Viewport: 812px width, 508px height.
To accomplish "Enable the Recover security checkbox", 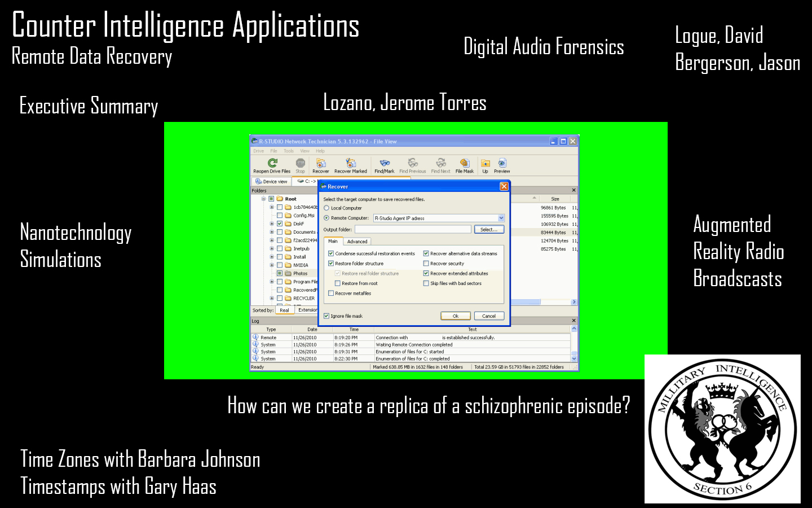I will tap(426, 264).
